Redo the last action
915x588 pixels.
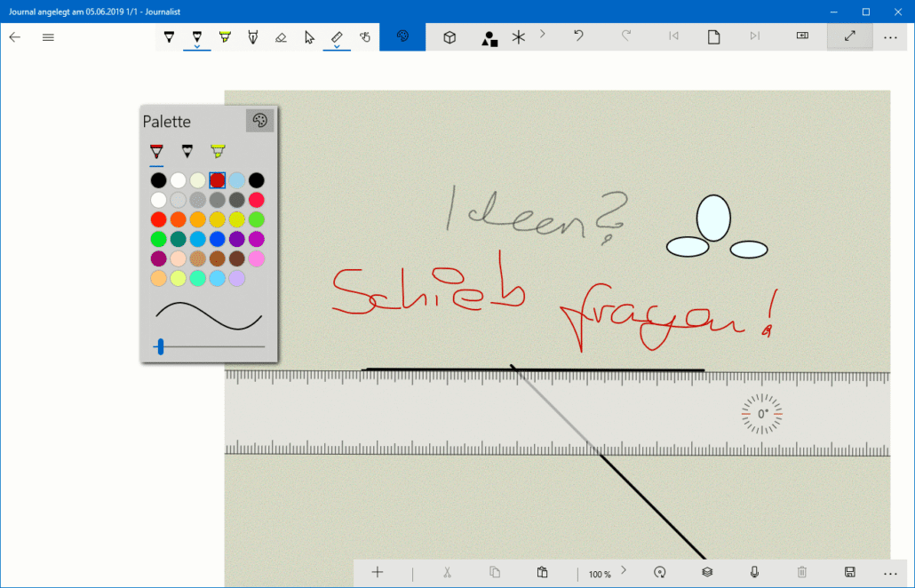[626, 36]
